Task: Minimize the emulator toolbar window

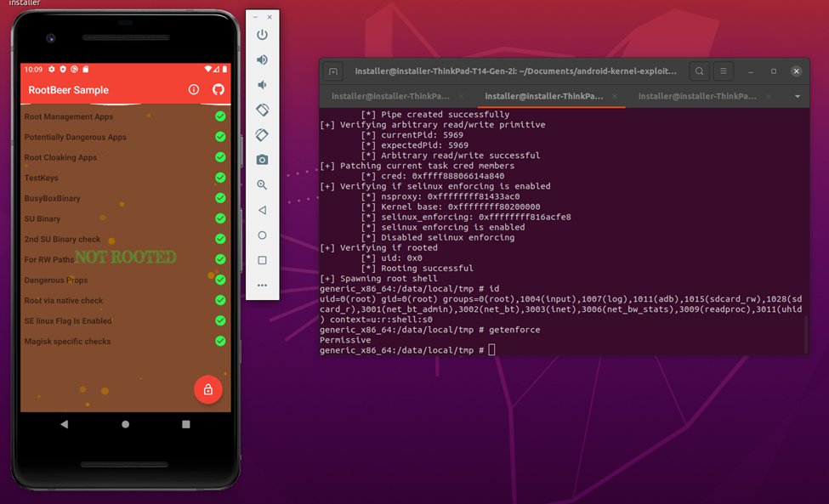Action: [255, 18]
